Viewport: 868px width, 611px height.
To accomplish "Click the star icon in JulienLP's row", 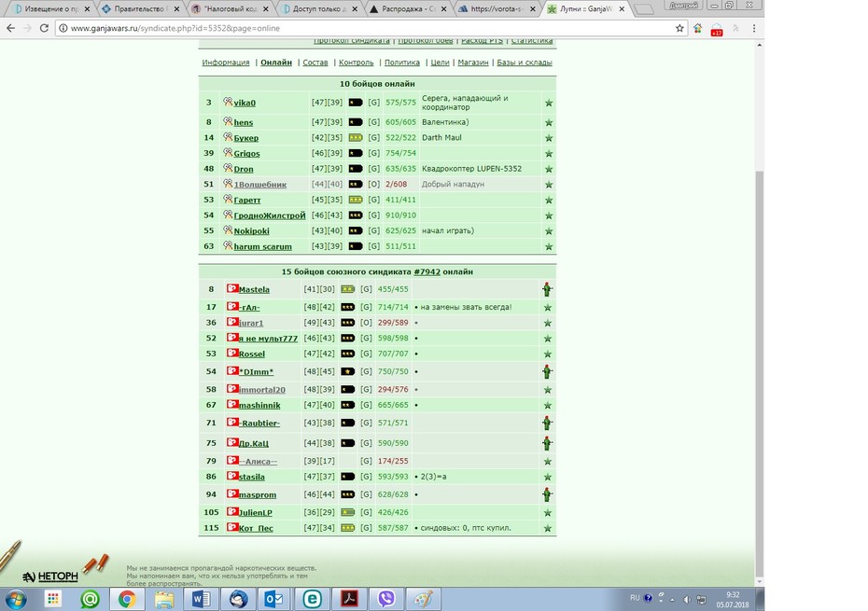I will [x=548, y=513].
